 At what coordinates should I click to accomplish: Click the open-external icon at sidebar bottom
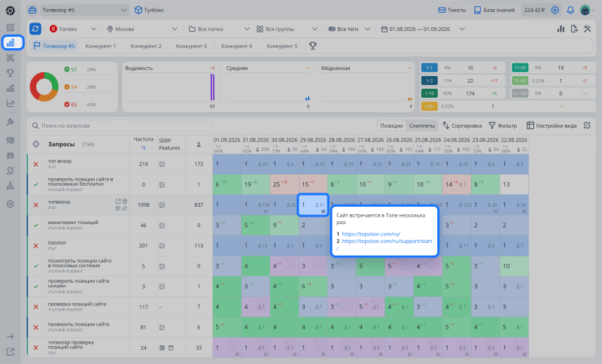11,351
